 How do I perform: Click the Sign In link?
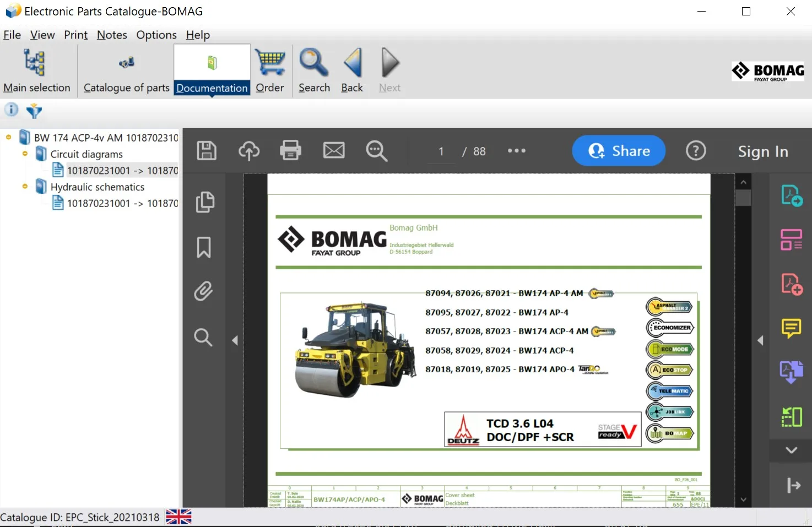pos(763,151)
